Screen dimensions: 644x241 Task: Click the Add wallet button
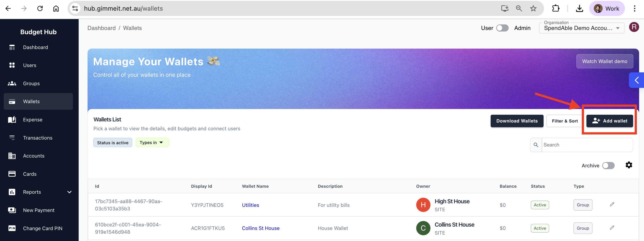click(x=610, y=121)
